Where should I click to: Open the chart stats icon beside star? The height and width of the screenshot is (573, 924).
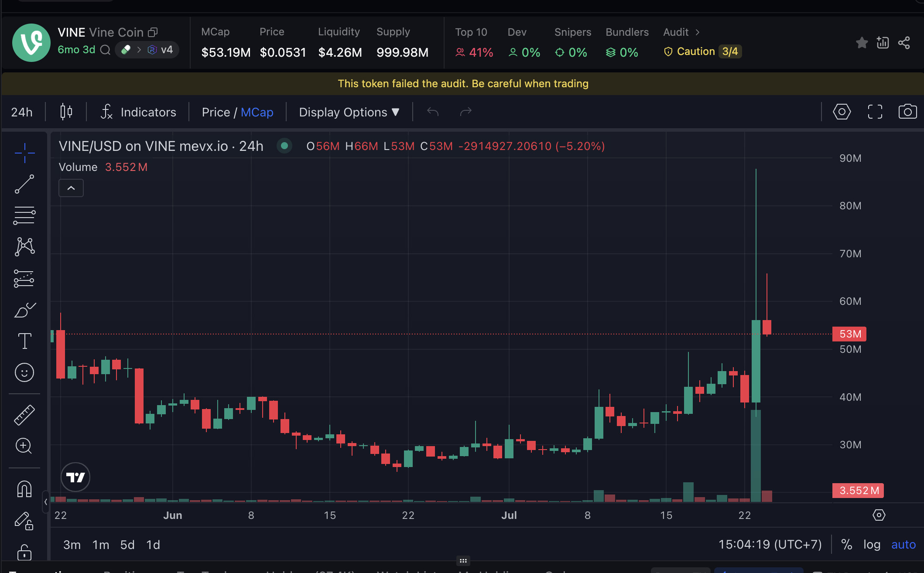point(883,43)
